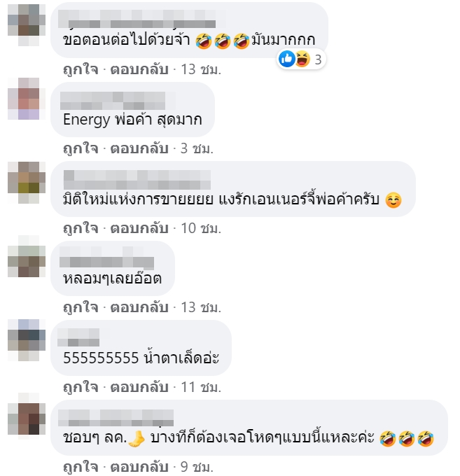The width and height of the screenshot is (460, 476).
Task: Click the 13 ชม. timestamp on first comment
Action: coord(201,69)
